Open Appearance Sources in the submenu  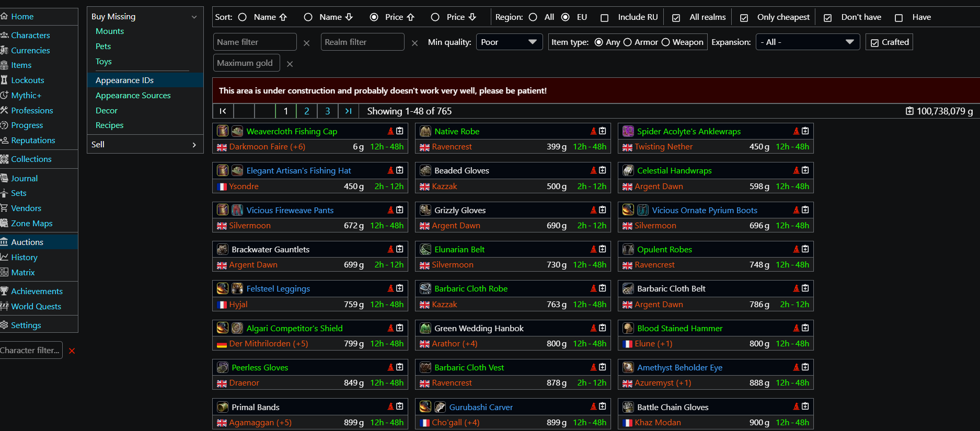[133, 96]
